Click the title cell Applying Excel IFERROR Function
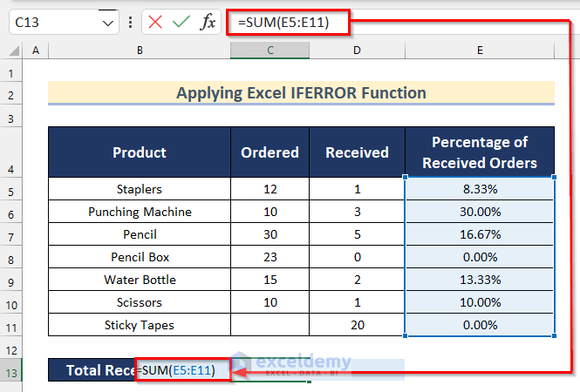 (x=301, y=92)
